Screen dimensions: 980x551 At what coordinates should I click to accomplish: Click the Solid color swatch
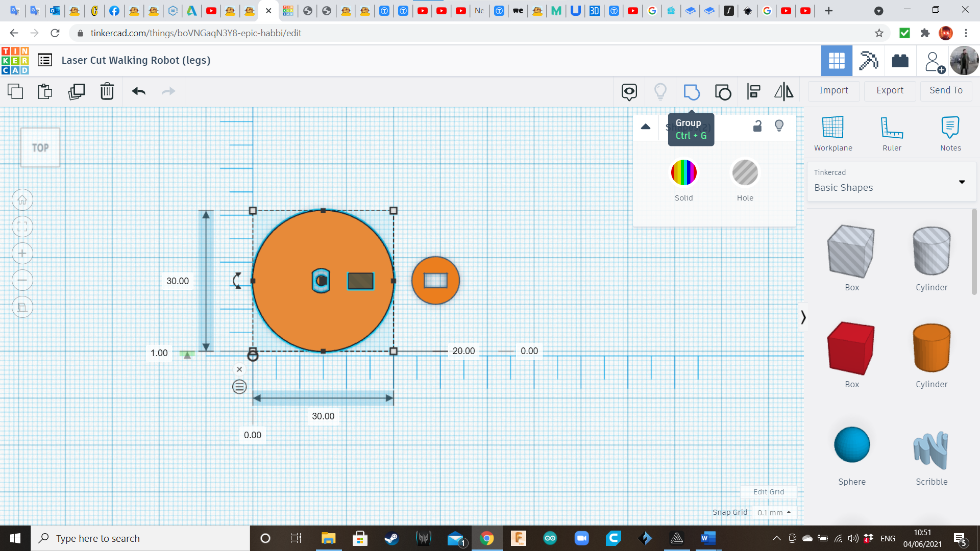click(683, 173)
